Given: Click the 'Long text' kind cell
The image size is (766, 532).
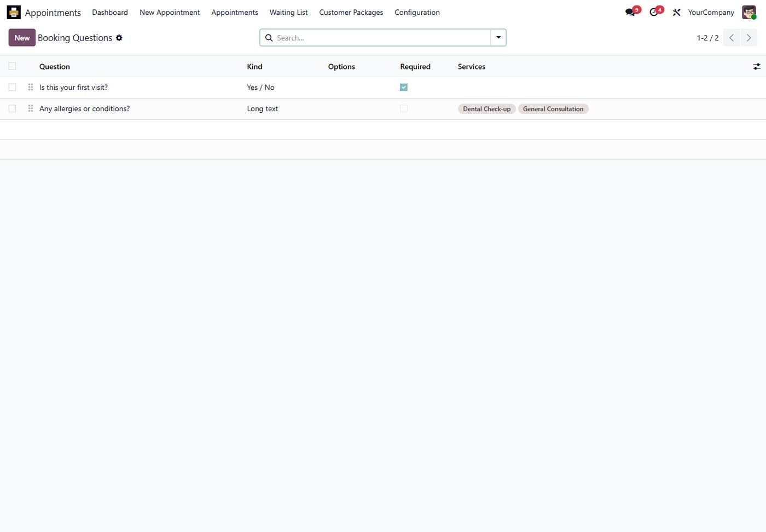Looking at the screenshot, I should click(x=262, y=109).
